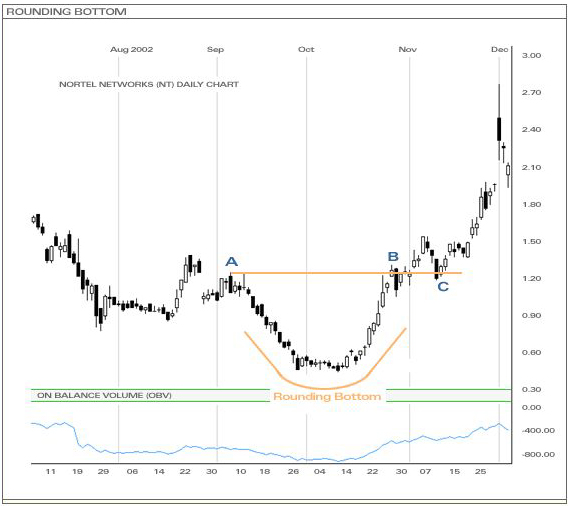Click the 1.80 price axis value
Screen dimensions: 568x506
(531, 204)
